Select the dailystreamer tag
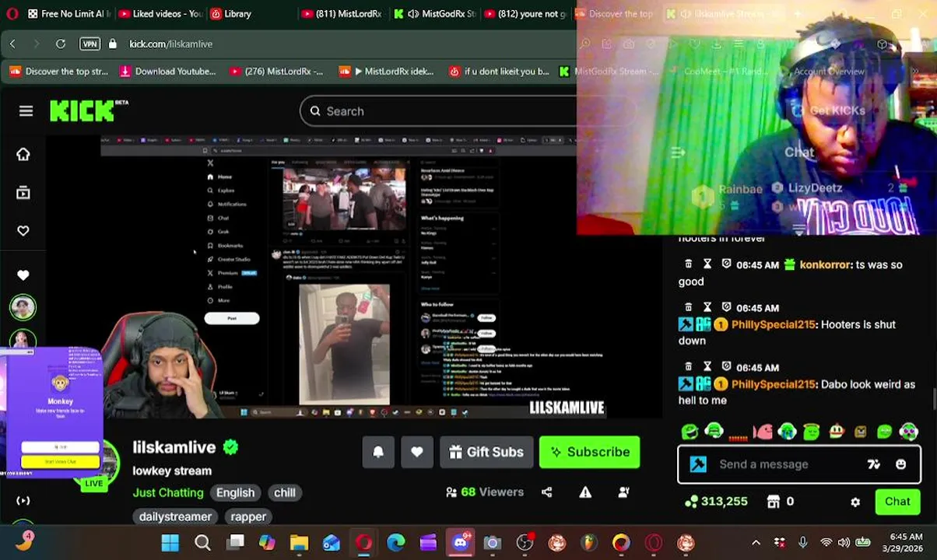Viewport: 937px width, 560px height. [x=175, y=516]
